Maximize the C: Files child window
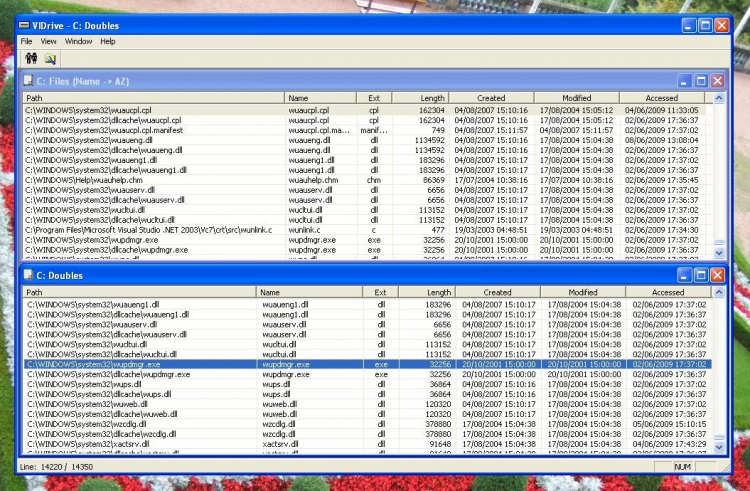The height and width of the screenshot is (491, 750). click(701, 81)
